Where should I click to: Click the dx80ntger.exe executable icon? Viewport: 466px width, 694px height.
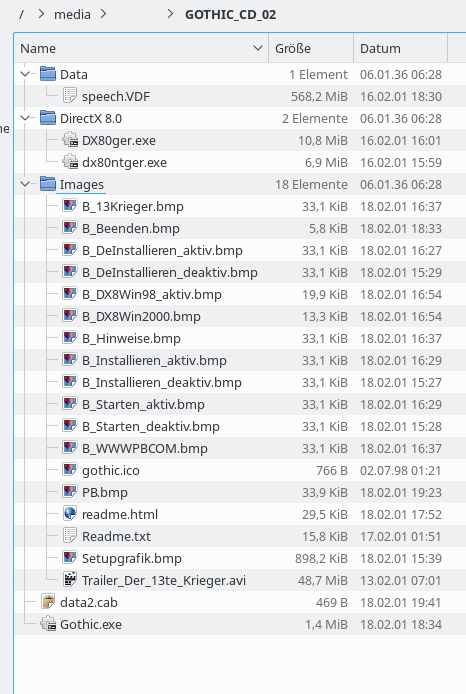click(70, 162)
